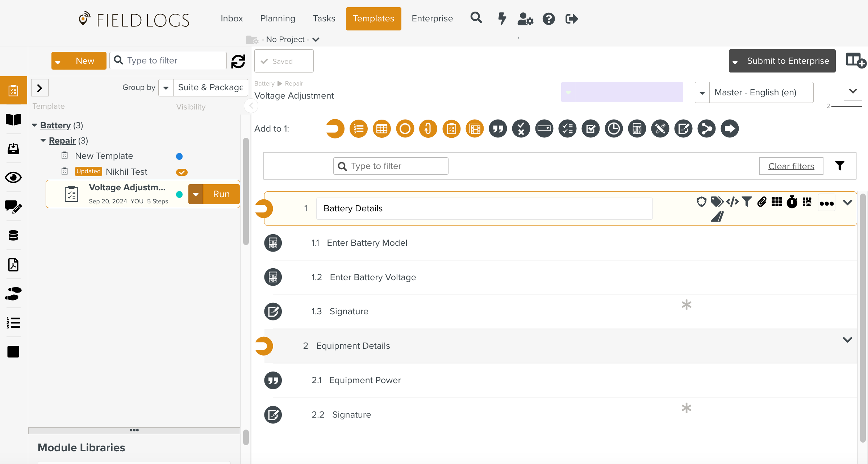Click the Clear filters link
Image resolution: width=868 pixels, height=464 pixels.
(791, 166)
